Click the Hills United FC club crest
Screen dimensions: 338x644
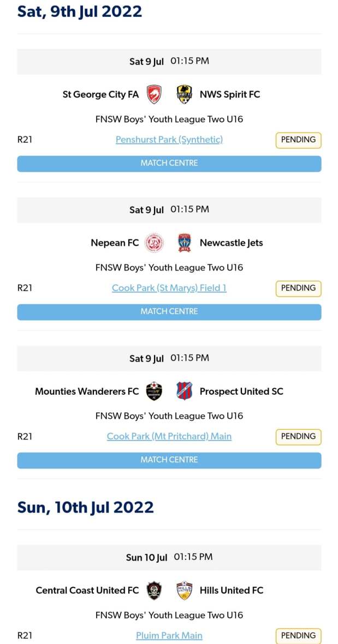[x=185, y=591]
